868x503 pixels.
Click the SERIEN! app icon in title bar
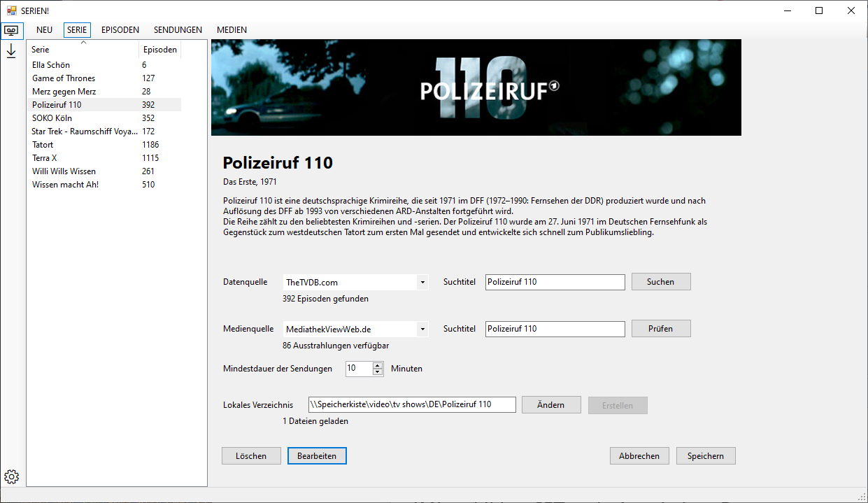[x=11, y=10]
